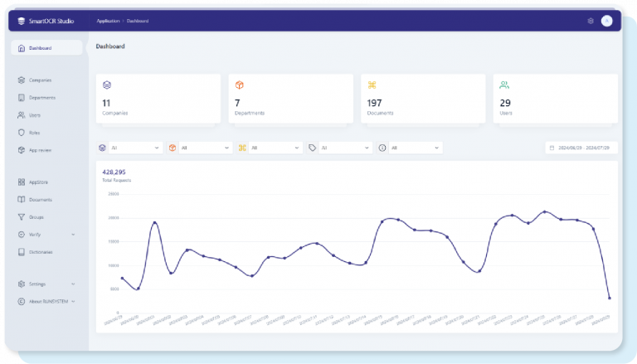Open the company filter dropdown set to All
637x364 pixels.
(x=136, y=148)
